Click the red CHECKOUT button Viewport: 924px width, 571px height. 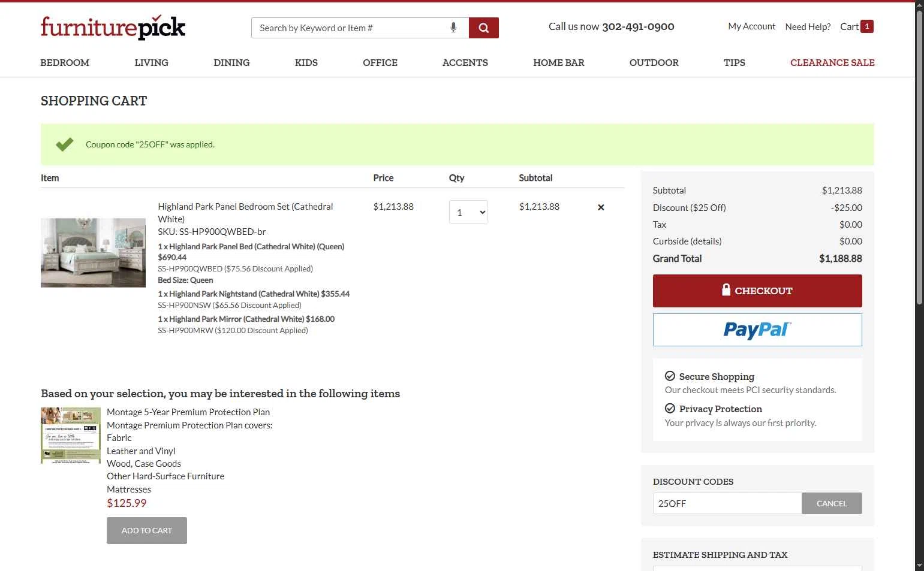pos(757,291)
